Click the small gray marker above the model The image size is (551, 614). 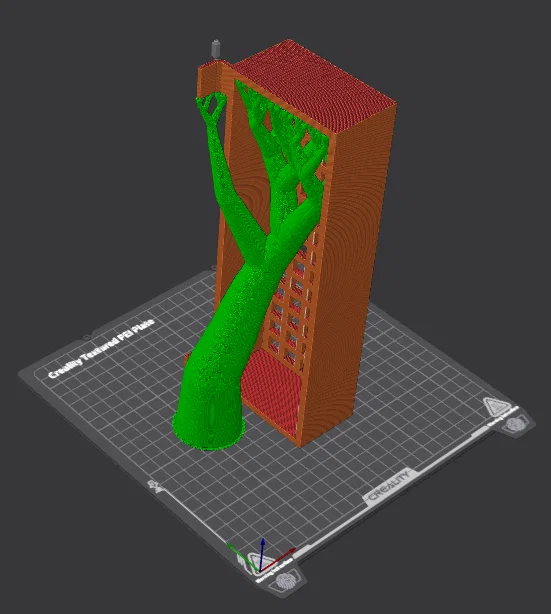pos(215,48)
